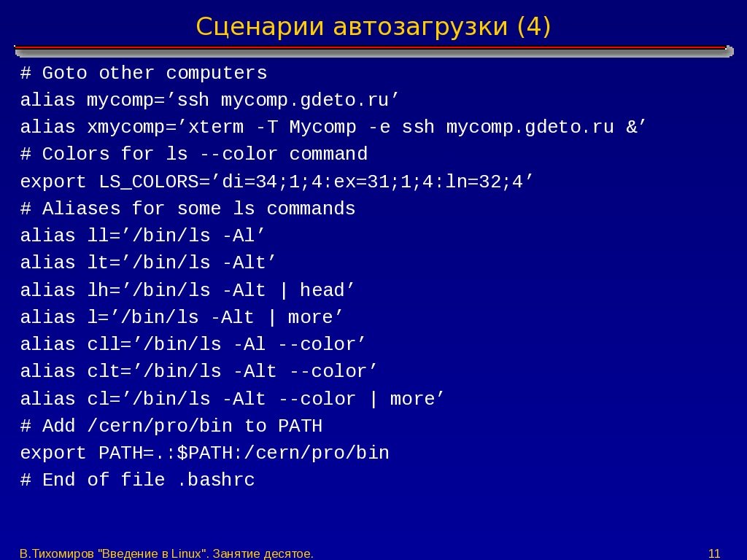The width and height of the screenshot is (747, 560).
Task: Select the line "alias mycomp='ssh mycomp.gdeto.ru'"
Action: (209, 101)
